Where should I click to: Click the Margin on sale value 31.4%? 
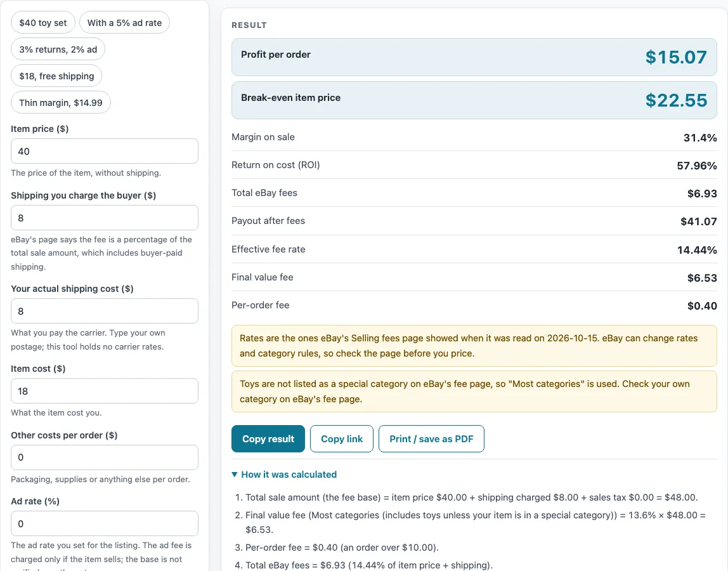click(700, 138)
